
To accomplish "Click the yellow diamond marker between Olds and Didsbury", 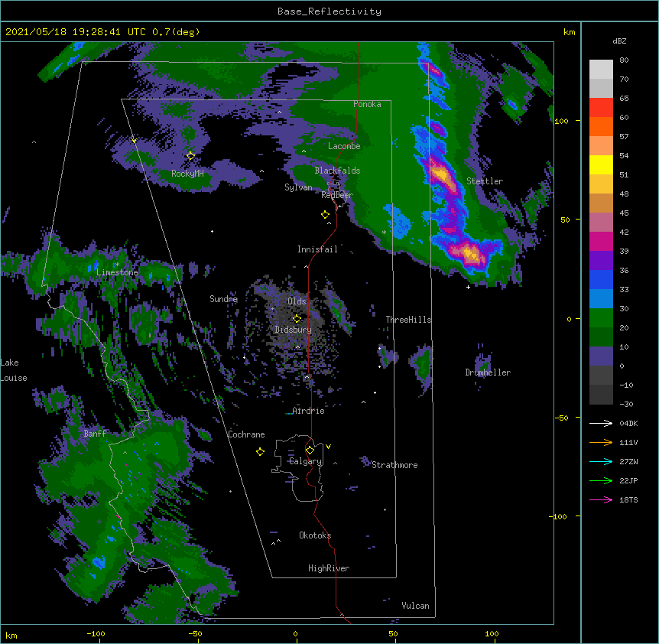I will click(x=297, y=319).
